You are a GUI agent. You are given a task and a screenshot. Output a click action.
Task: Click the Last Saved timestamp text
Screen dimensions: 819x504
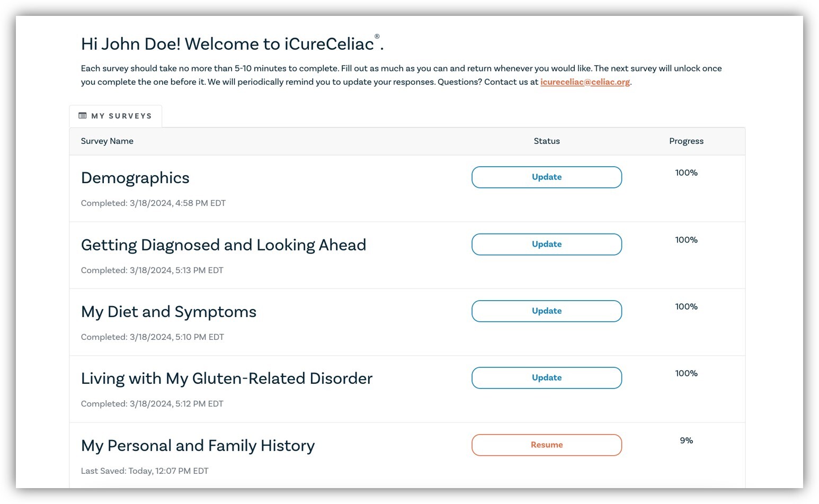pyautogui.click(x=144, y=471)
